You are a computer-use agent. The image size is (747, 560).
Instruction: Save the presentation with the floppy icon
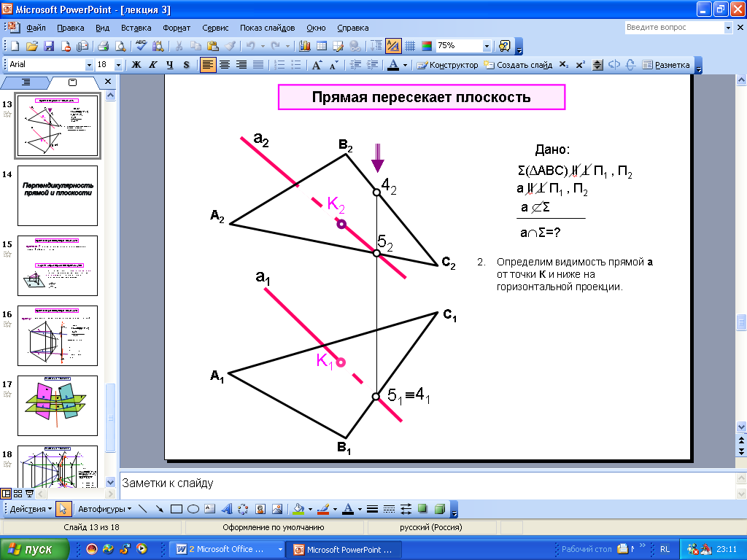tap(49, 46)
